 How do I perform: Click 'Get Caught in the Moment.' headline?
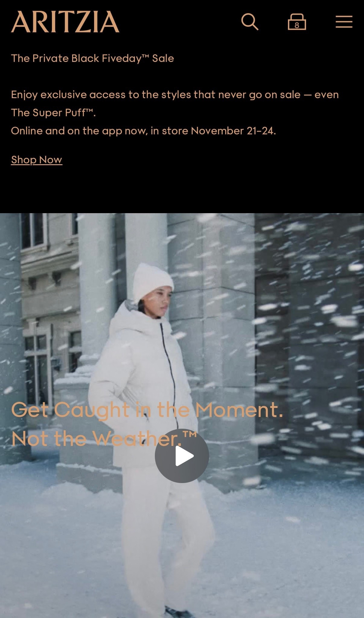pyautogui.click(x=147, y=410)
